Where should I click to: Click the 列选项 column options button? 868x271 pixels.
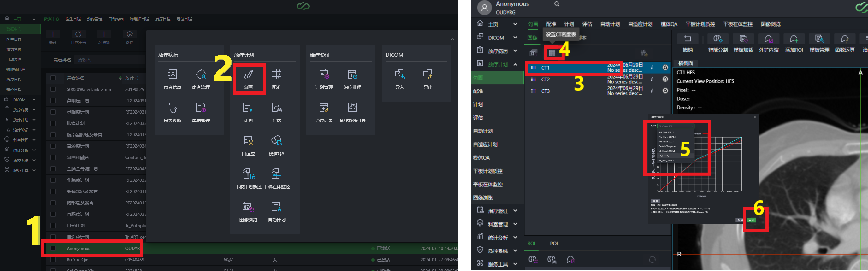(x=104, y=38)
